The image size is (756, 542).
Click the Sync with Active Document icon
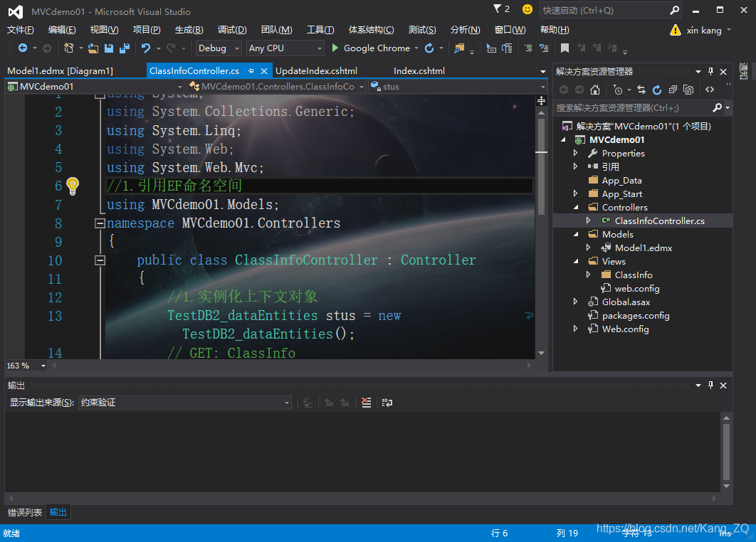pos(641,90)
